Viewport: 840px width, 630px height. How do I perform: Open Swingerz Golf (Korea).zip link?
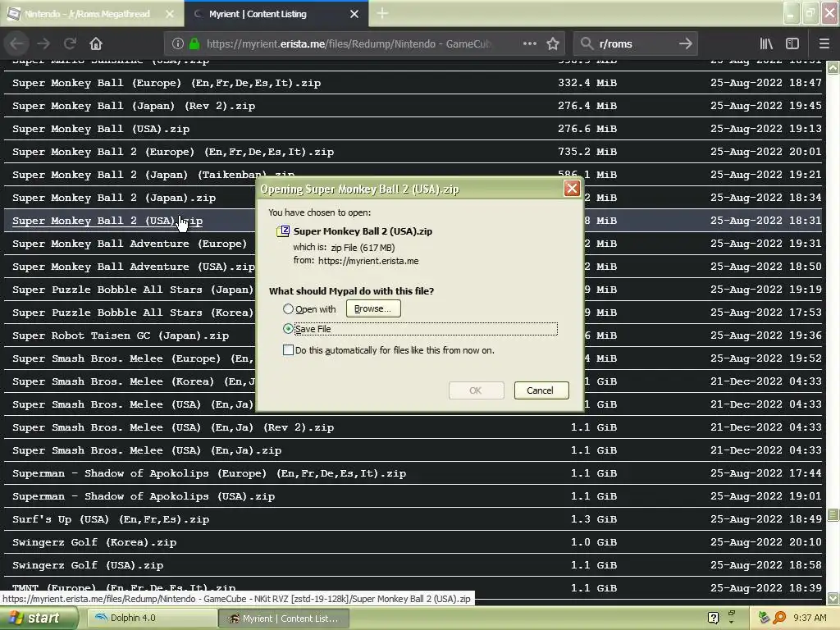[x=94, y=542]
